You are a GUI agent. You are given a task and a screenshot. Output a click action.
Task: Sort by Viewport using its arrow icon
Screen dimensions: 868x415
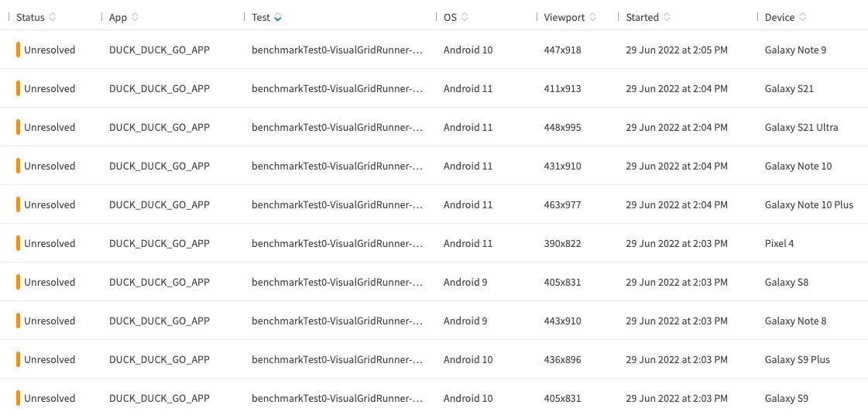point(593,17)
